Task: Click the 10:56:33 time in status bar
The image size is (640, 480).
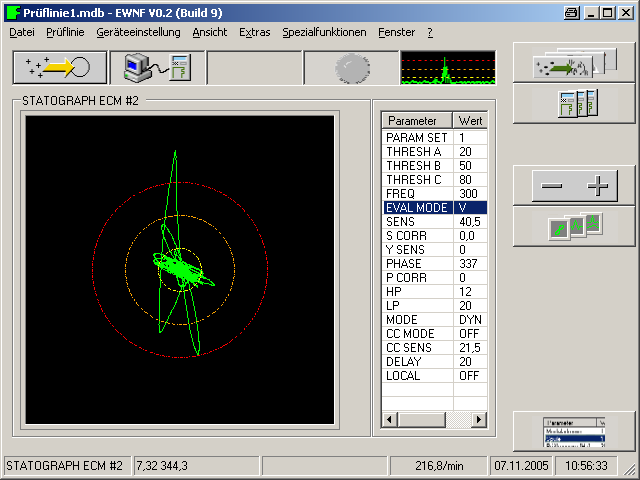Action: point(586,466)
